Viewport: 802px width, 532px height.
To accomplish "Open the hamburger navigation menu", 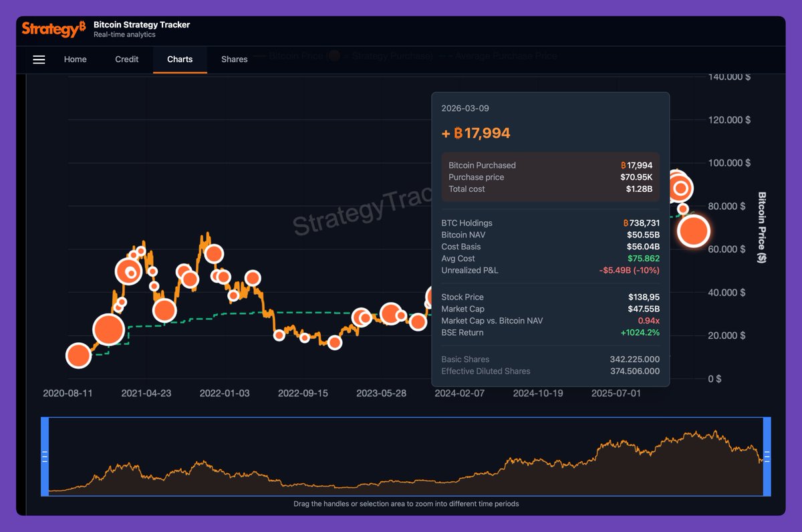I will (39, 59).
